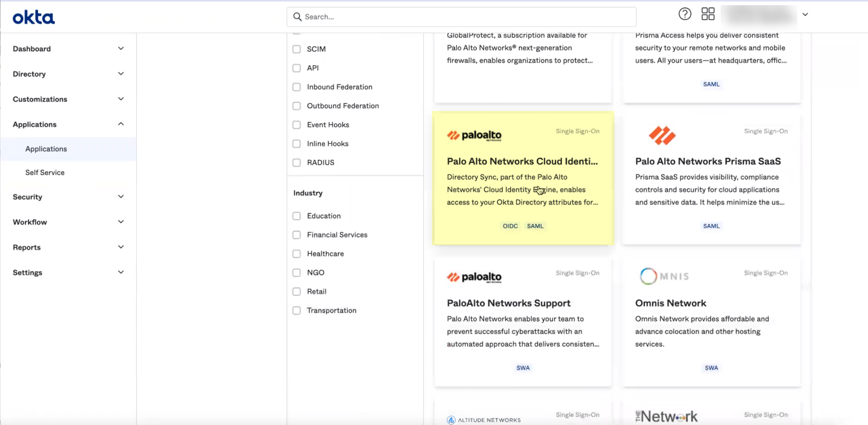Click the OIDC tag on Cloud Identity card
The width and height of the screenshot is (868, 425).
tap(510, 226)
